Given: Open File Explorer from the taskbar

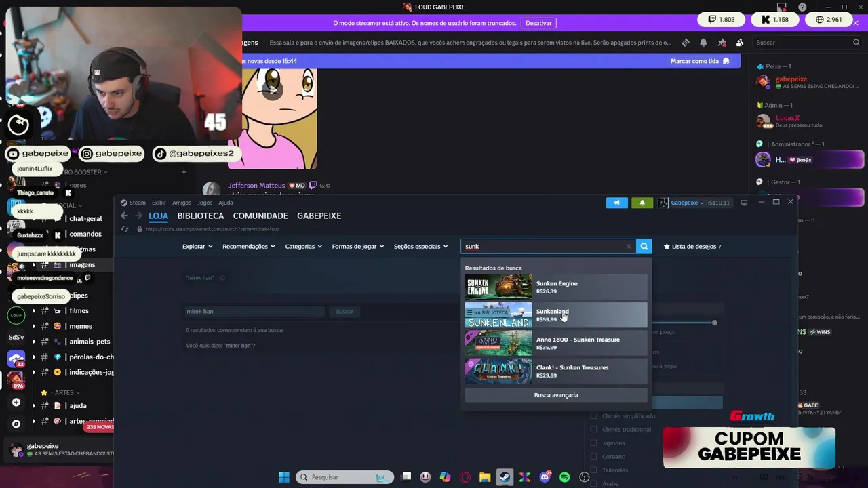Looking at the screenshot, I should pos(485,477).
